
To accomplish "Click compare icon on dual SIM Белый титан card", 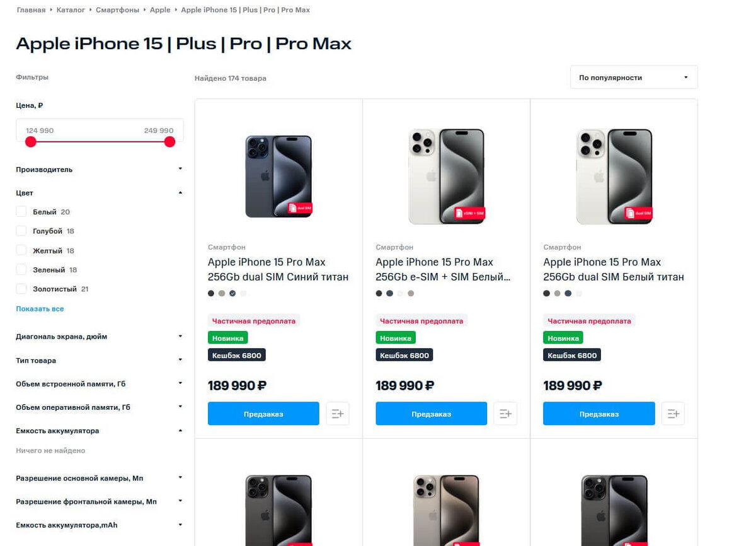I will [673, 414].
